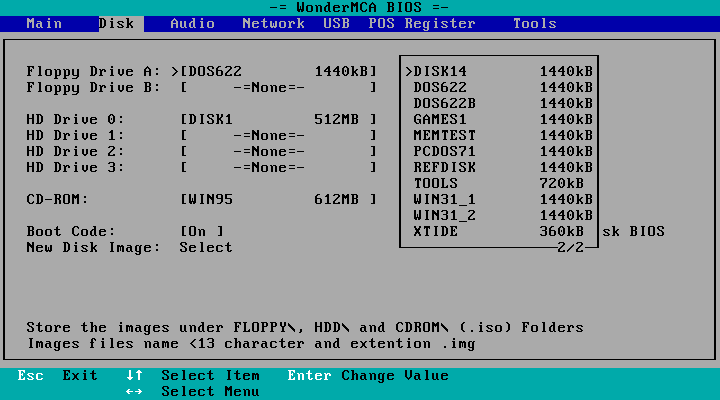
Task: Select REFDISK image in popup list
Action: pyautogui.click(x=499, y=167)
